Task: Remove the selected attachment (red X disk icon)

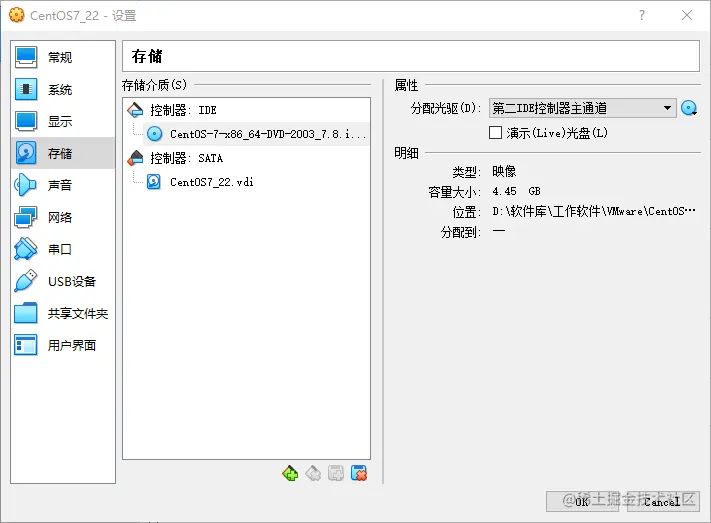Action: point(359,474)
